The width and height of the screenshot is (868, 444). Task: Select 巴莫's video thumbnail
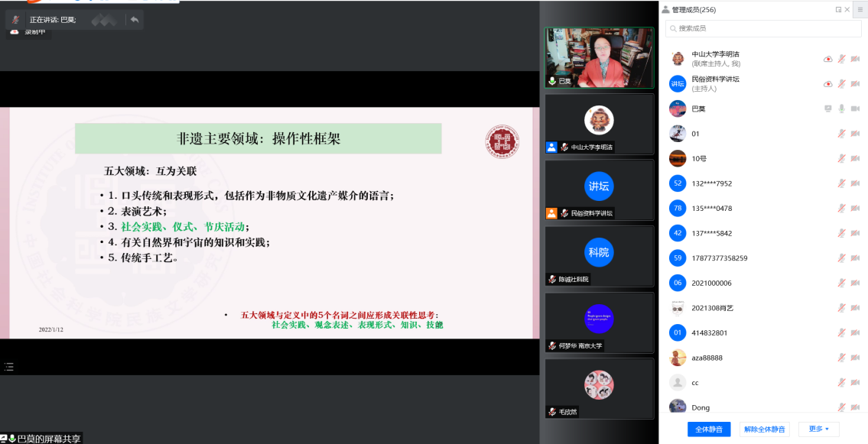click(599, 57)
